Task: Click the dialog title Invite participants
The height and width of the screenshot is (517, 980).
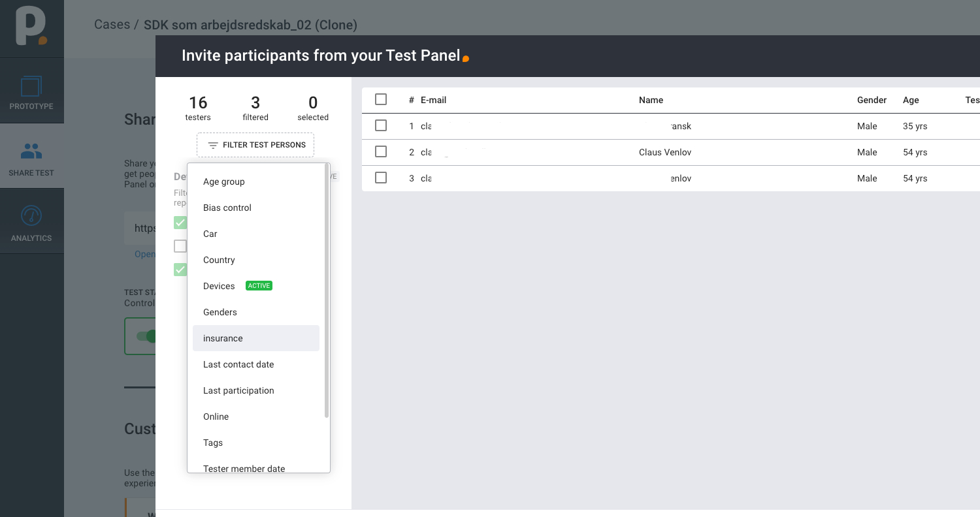Action: click(x=321, y=55)
